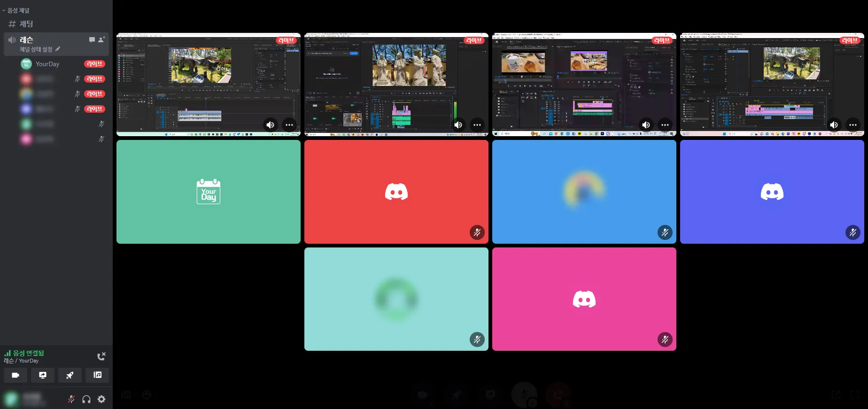Click the 레슨 / YourDay link in voice panel
The image size is (868, 409).
[x=21, y=361]
